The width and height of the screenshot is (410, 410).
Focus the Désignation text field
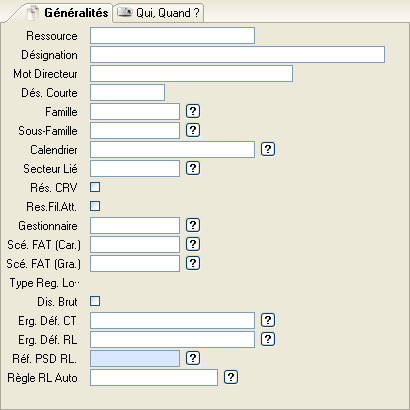click(x=237, y=55)
